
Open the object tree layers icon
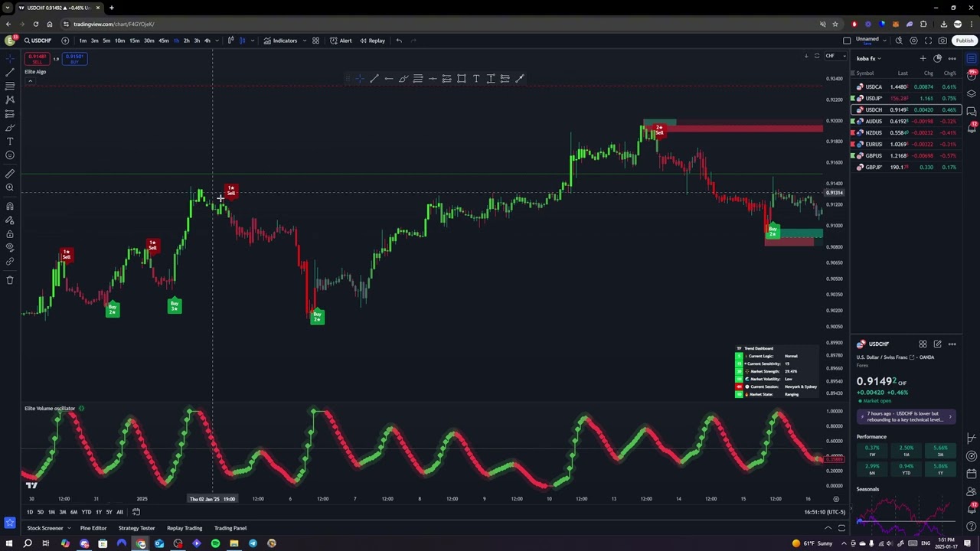point(972,94)
